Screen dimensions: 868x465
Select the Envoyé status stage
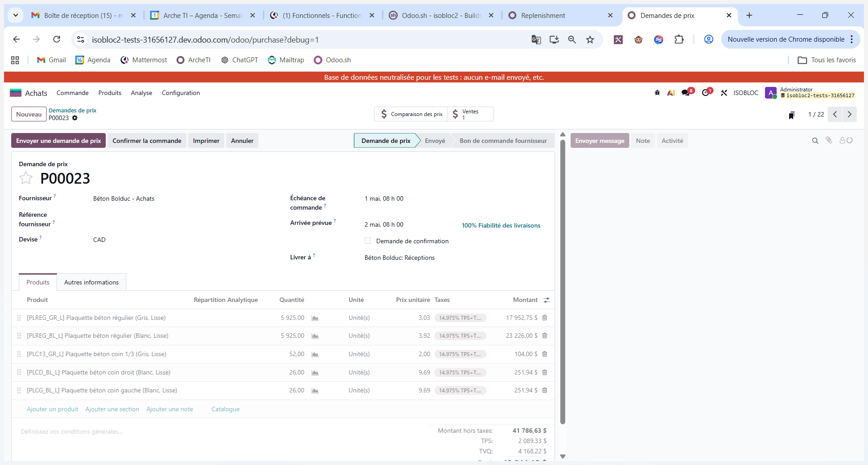(x=435, y=141)
